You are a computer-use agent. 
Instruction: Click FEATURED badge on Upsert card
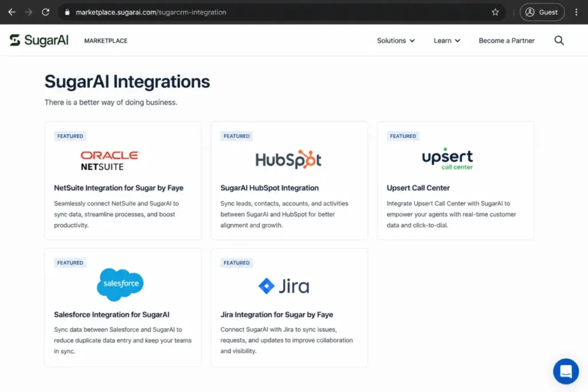point(403,136)
